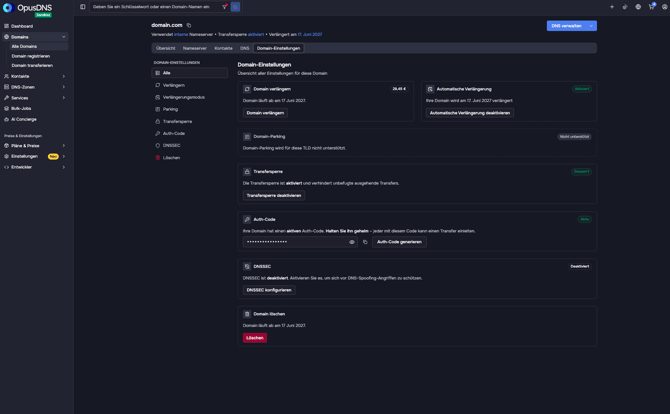The image size is (670, 414).
Task: Switch to the Übersicht tab
Action: pos(165,48)
